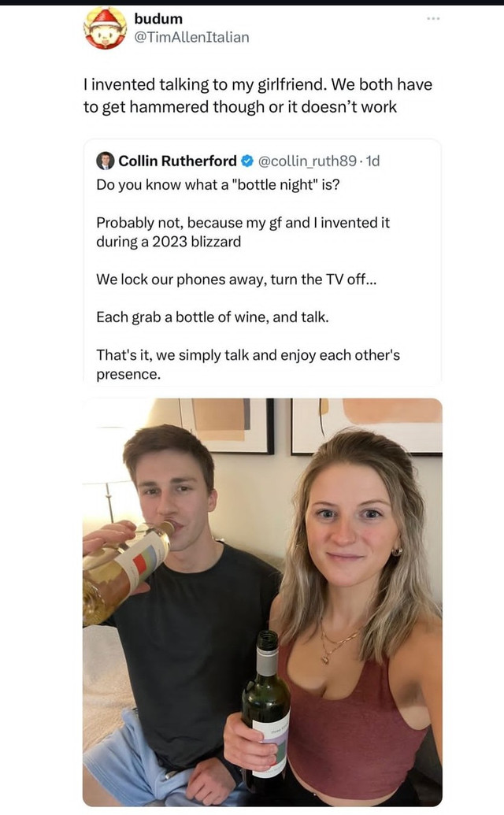The width and height of the screenshot is (504, 815).
Task: Click budum's profile avatar
Action: 105,28
